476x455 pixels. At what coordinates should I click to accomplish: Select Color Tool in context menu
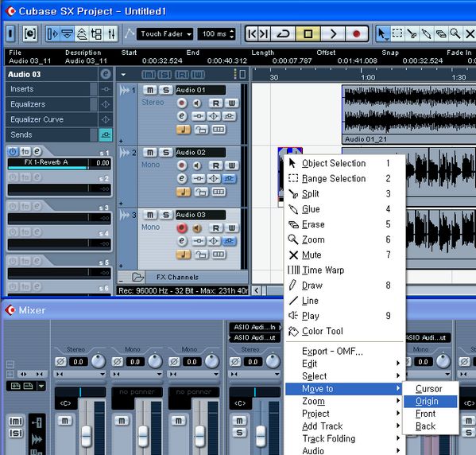click(x=344, y=331)
